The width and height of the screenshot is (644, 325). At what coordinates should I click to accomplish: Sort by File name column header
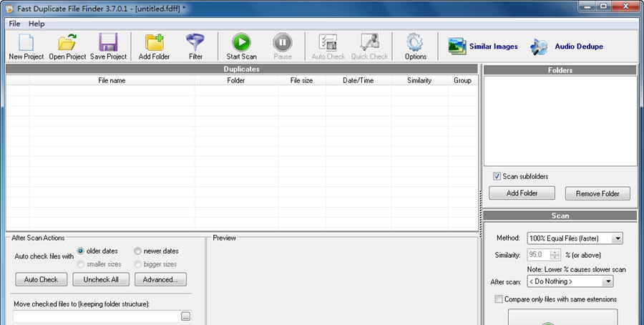112,80
